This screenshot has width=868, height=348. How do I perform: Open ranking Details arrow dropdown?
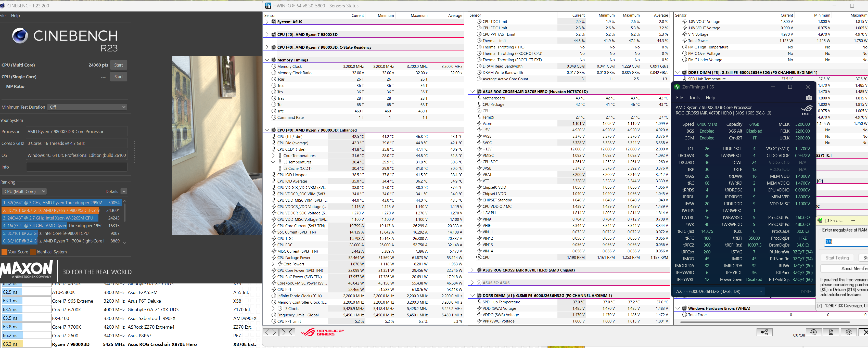124,191
